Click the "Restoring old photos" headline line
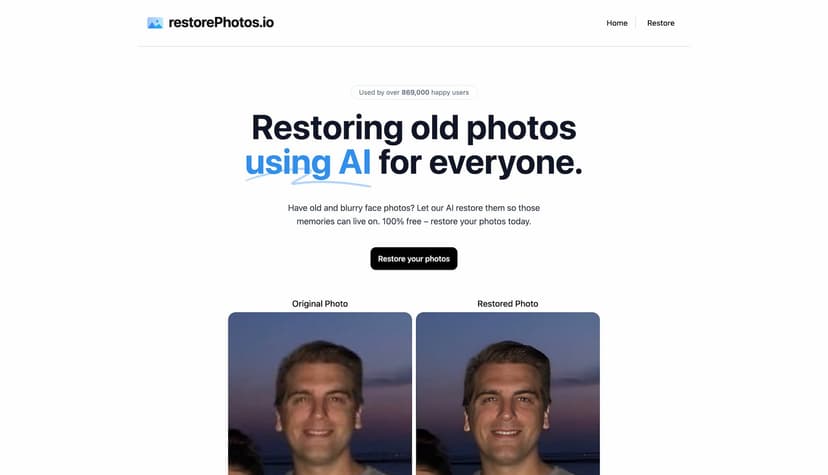Screen dimensions: 828x475 [x=413, y=128]
